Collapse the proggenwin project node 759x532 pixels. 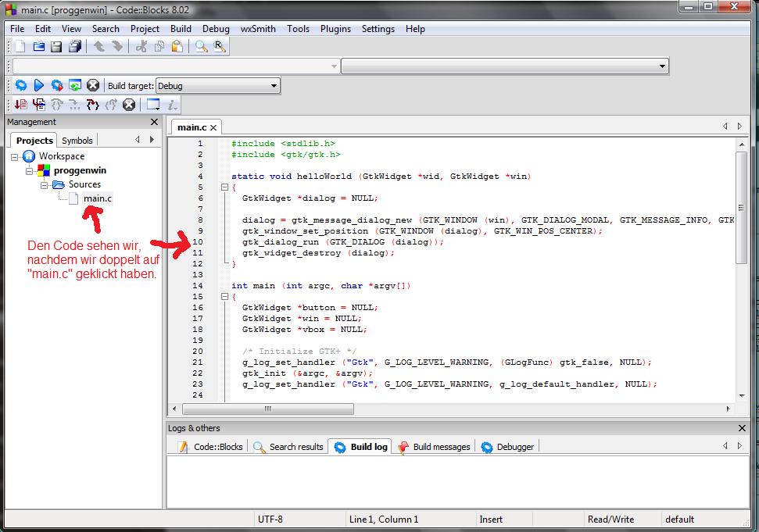[30, 170]
